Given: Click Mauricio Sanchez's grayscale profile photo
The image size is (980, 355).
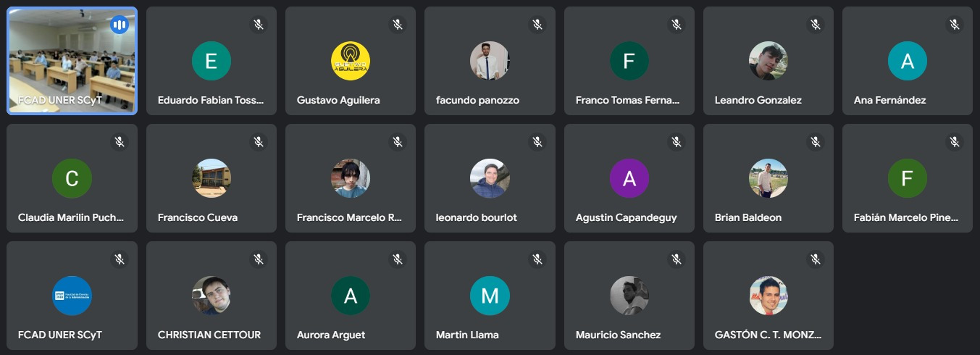Looking at the screenshot, I should 629,296.
